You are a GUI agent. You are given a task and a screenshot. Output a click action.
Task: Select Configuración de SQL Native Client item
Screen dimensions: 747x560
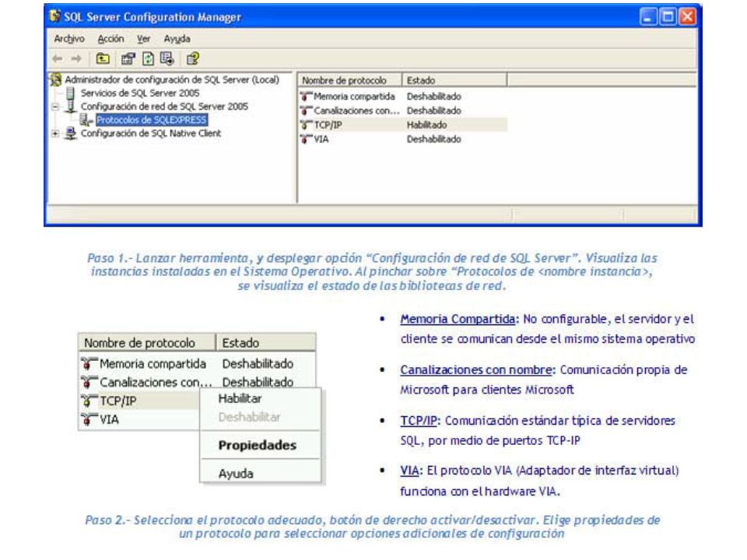pos(150,133)
